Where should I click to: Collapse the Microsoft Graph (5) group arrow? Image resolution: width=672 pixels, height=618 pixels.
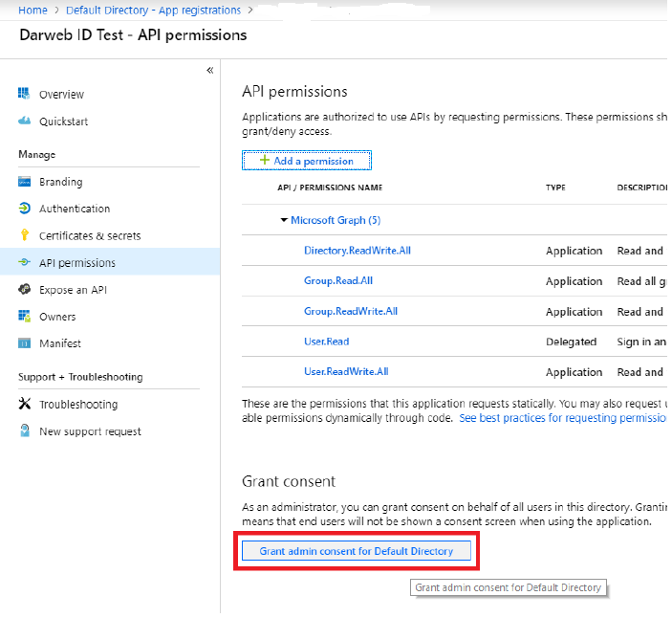pyautogui.click(x=284, y=220)
